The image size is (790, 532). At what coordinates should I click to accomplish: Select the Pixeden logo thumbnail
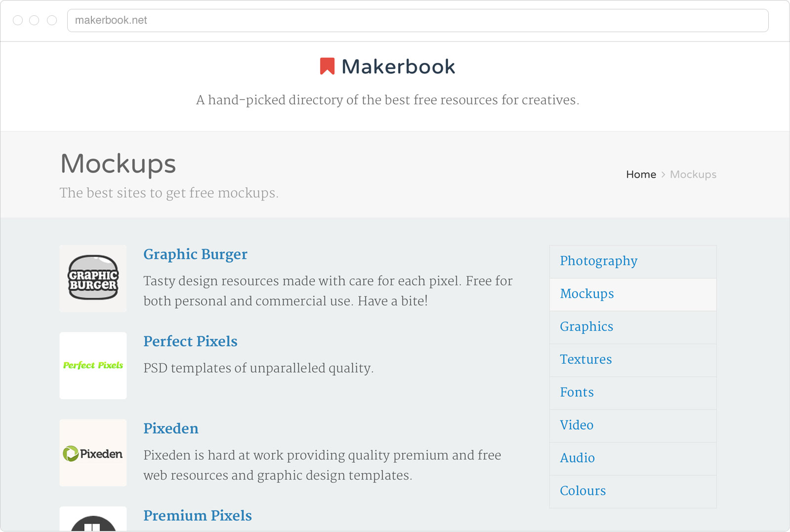pos(93,453)
